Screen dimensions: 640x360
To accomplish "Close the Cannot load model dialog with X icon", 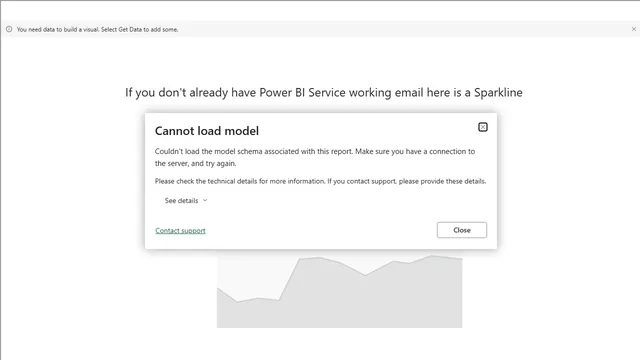I will (482, 127).
